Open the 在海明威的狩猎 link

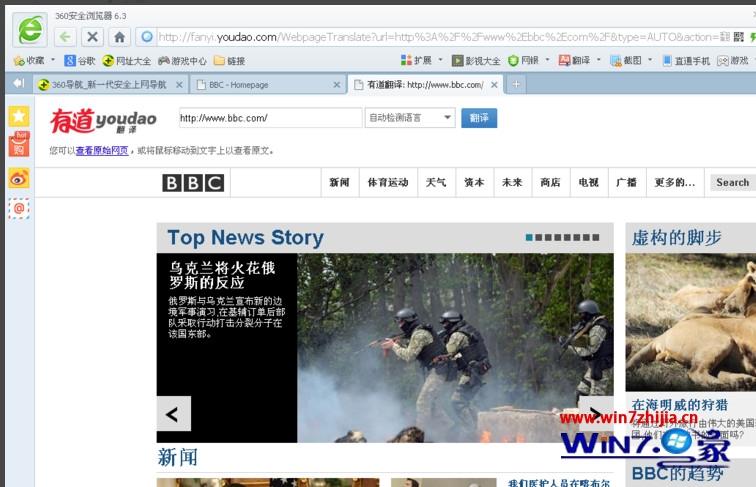pos(679,405)
